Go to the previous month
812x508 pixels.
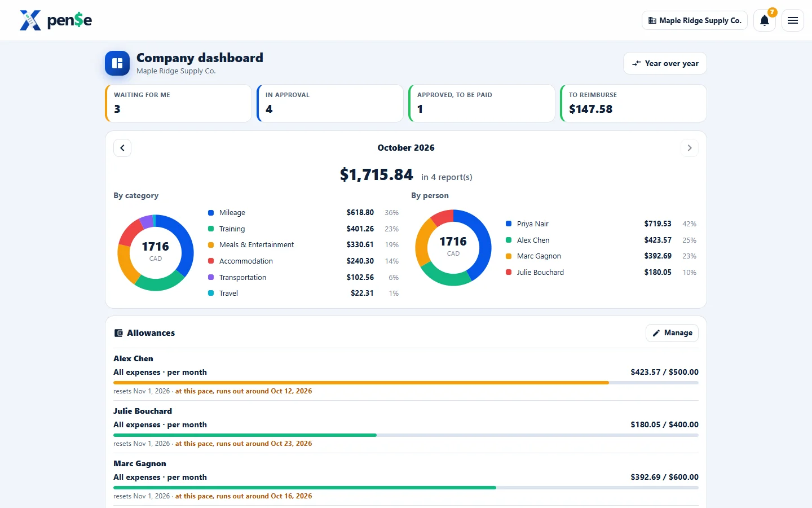pyautogui.click(x=122, y=148)
